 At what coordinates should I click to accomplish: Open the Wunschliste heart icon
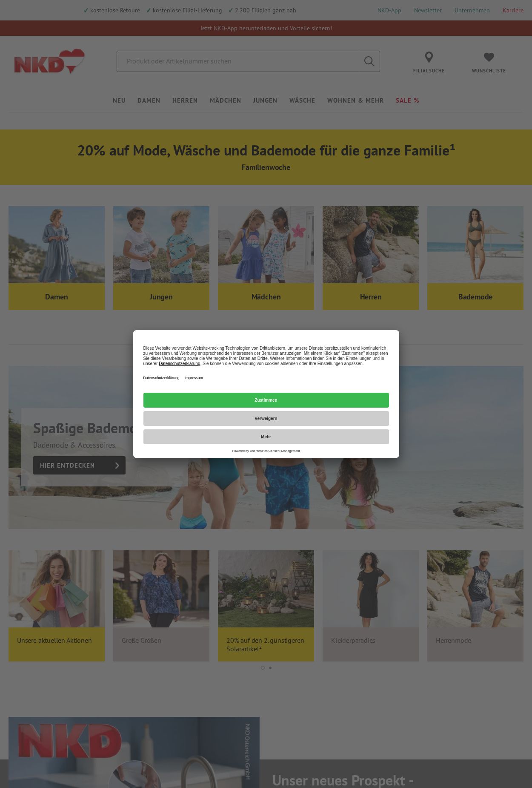point(489,57)
